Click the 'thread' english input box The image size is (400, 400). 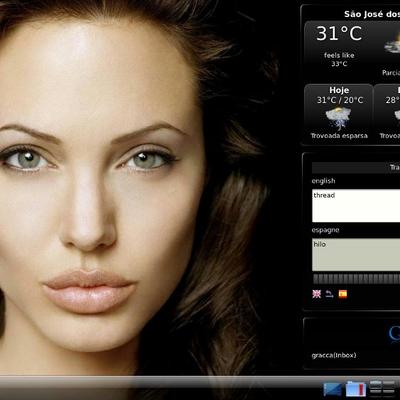tap(356, 206)
